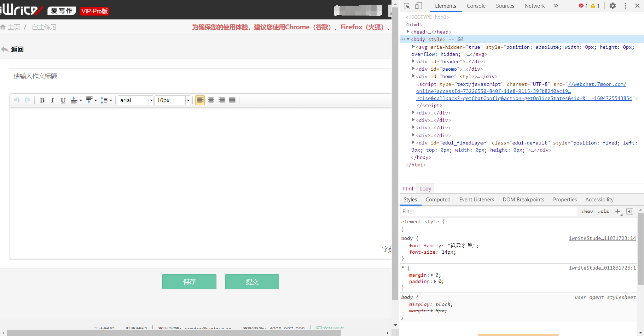
Task: Expand the head element in the DOM tree
Action: click(408, 32)
